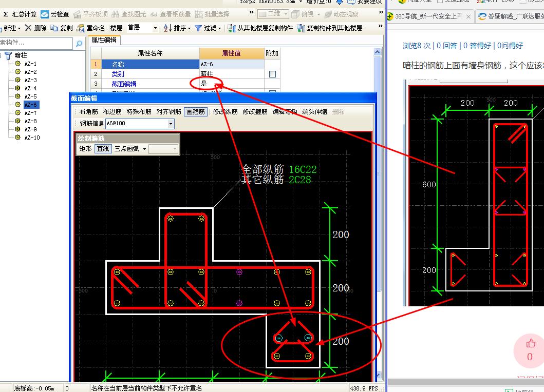Click the 重命名 rename icon
Screen dimensions: 544x392
81,28
